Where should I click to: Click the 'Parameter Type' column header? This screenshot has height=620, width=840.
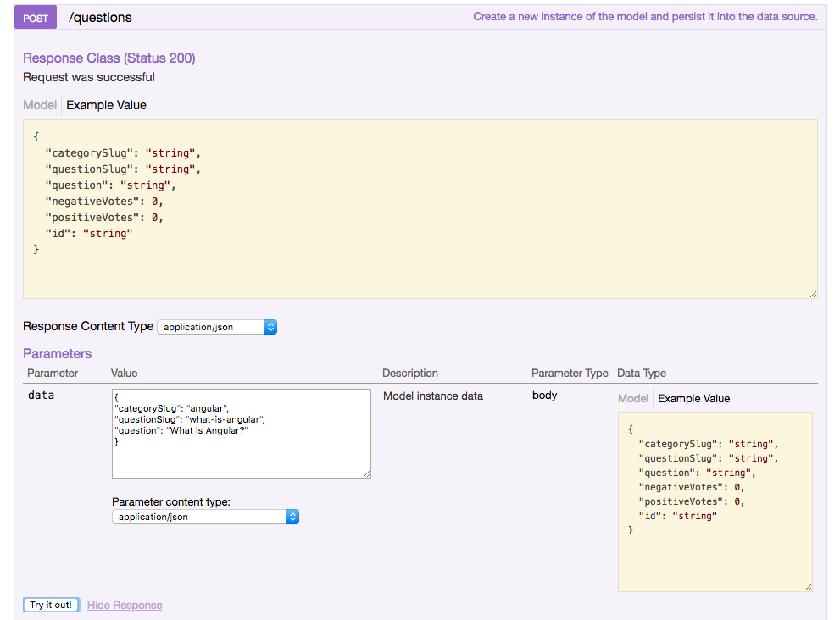pos(570,373)
